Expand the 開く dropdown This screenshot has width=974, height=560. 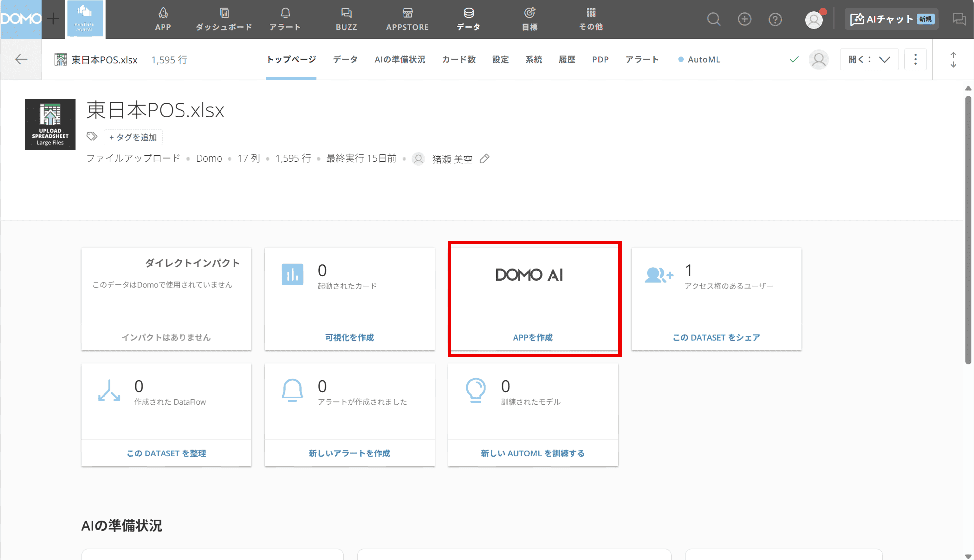tap(869, 60)
